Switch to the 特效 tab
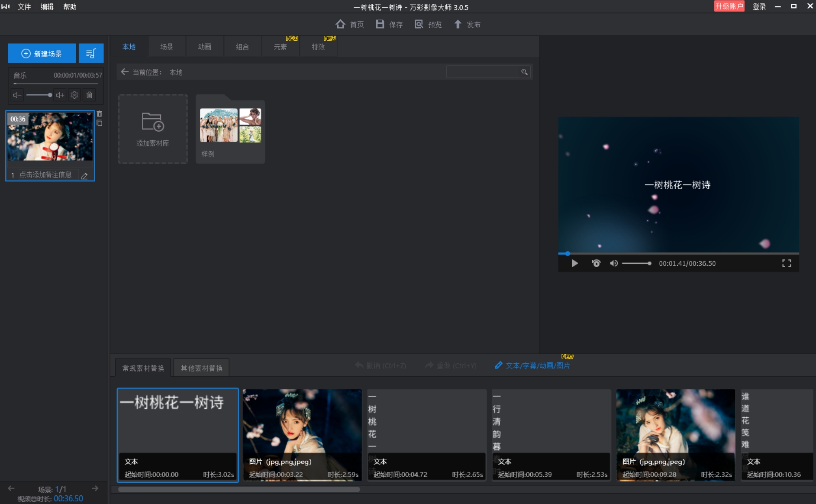816x504 pixels. (x=318, y=47)
